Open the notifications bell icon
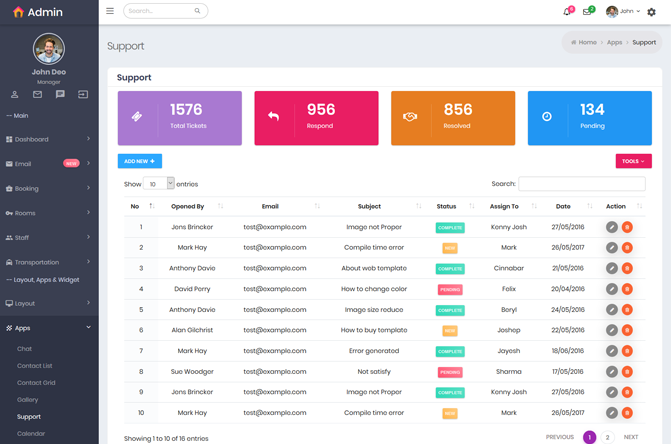This screenshot has width=671, height=444. 566,12
